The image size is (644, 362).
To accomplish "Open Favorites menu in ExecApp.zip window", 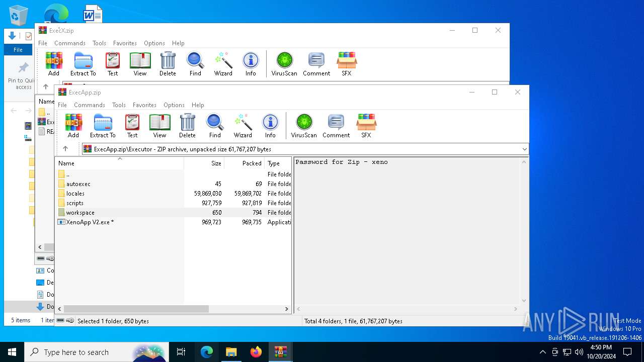I will tap(144, 105).
